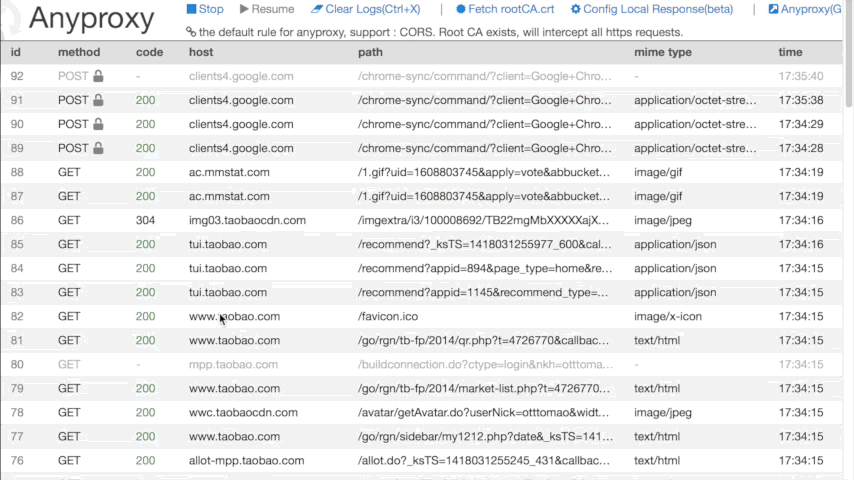Screen dimensions: 854x480
Task: Click the vertical scrollbar on the right
Action: [848, 60]
